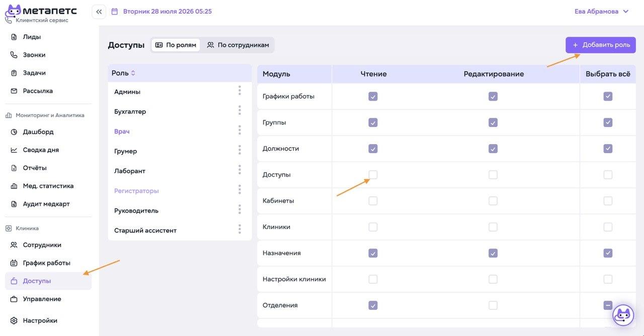The width and height of the screenshot is (644, 336).
Task: Open the Мед. статистика section
Action: [x=48, y=186]
